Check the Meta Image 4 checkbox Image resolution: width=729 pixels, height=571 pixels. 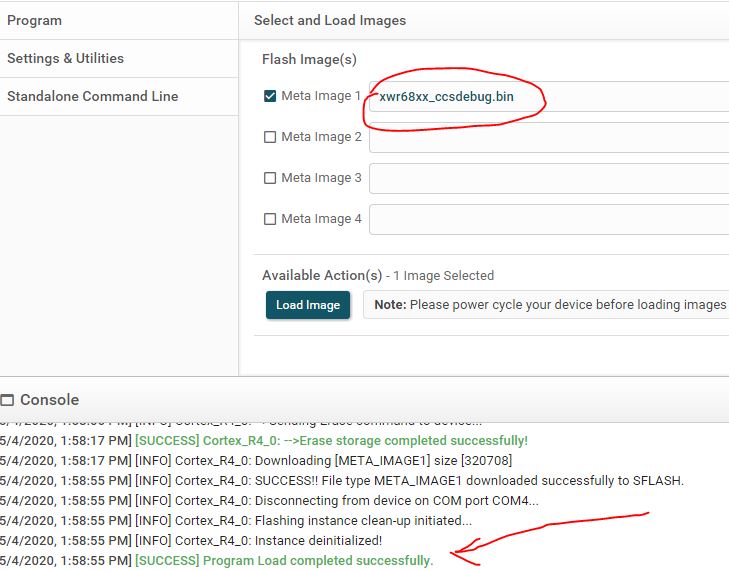tap(270, 219)
